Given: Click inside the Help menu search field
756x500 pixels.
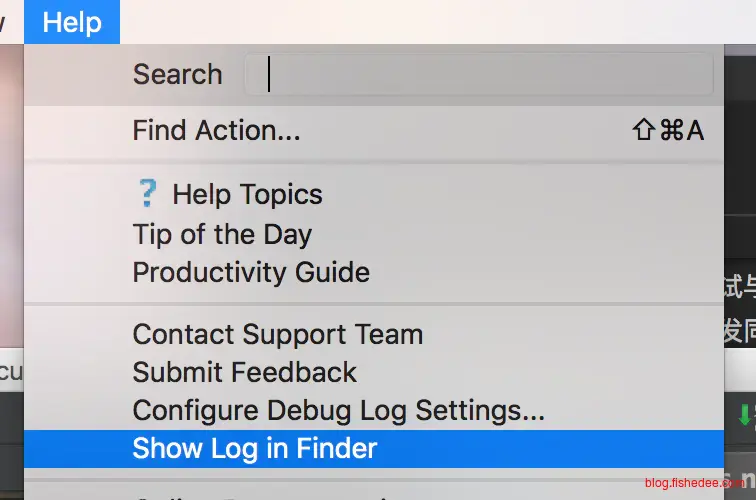Looking at the screenshot, I should tap(478, 74).
